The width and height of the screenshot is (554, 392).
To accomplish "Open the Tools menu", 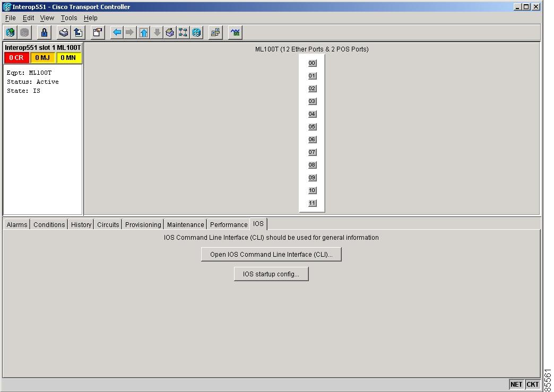I will (x=68, y=18).
